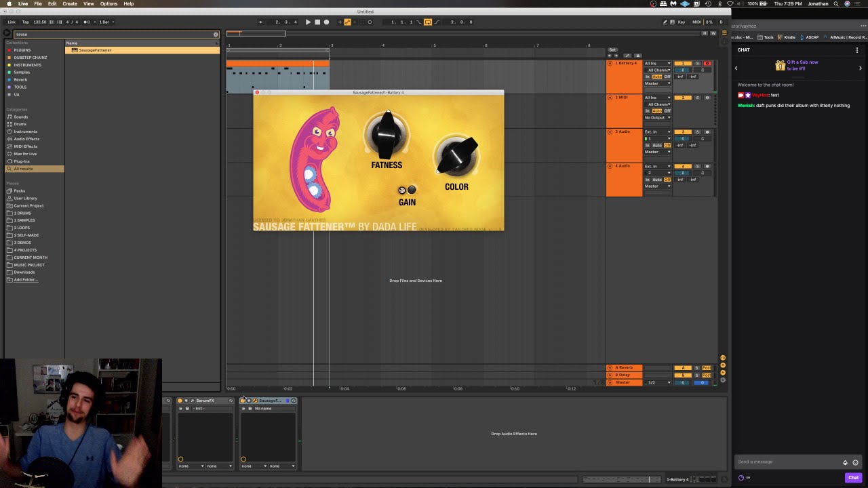This screenshot has height=488, width=868.
Task: Open the Ext. In dropdown on 3 Audio track
Action: point(657,131)
